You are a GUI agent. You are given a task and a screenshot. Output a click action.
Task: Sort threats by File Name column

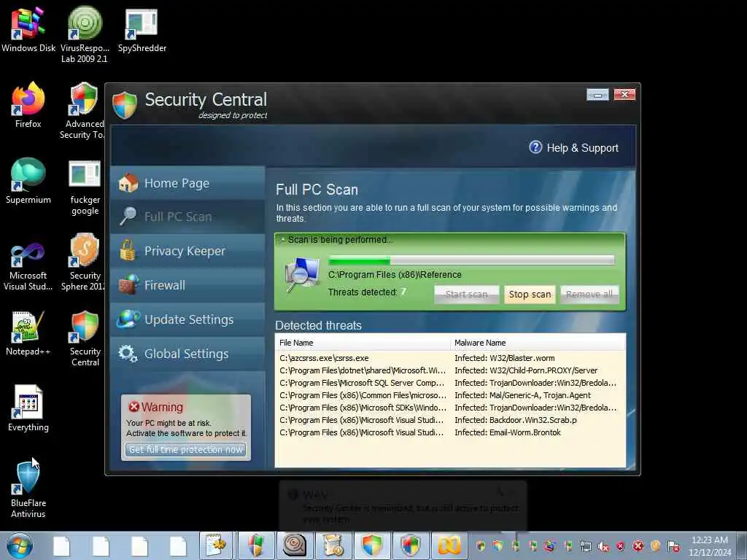[x=363, y=343]
